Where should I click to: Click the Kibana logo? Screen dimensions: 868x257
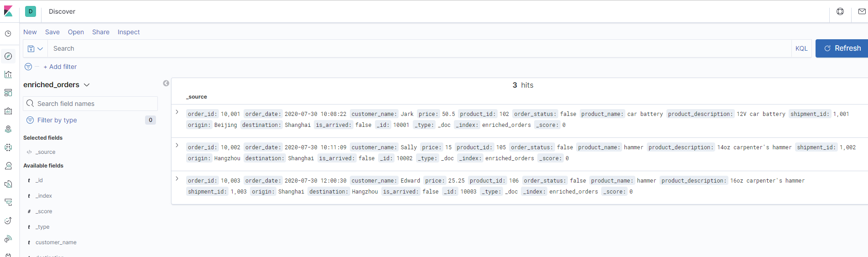(8, 11)
